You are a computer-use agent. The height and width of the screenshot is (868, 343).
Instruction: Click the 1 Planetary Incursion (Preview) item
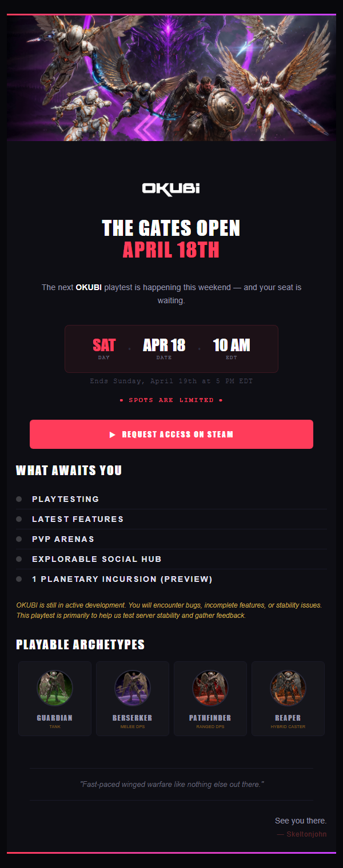click(x=122, y=579)
